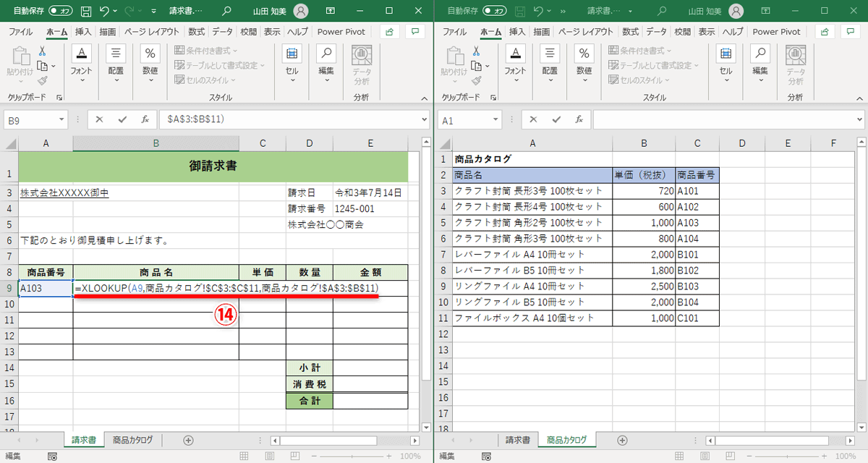Click zoom in plus in left status bar
The height and width of the screenshot is (463, 868).
tap(389, 456)
